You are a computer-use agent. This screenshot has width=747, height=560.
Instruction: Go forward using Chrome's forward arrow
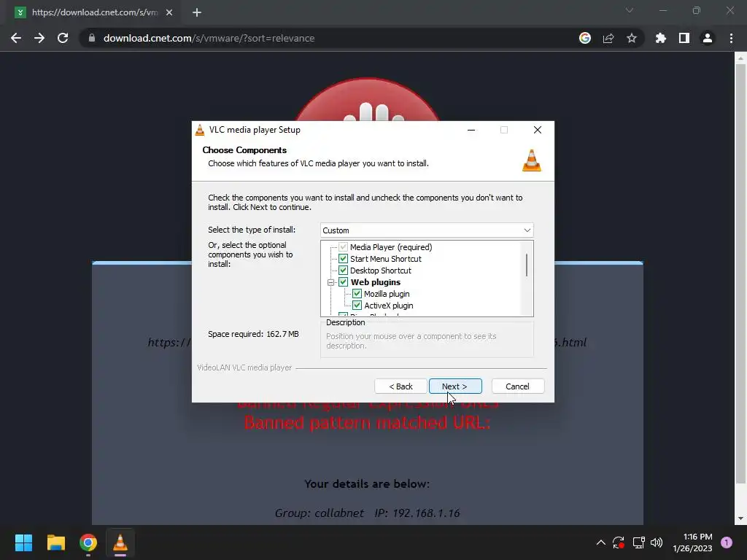point(39,38)
